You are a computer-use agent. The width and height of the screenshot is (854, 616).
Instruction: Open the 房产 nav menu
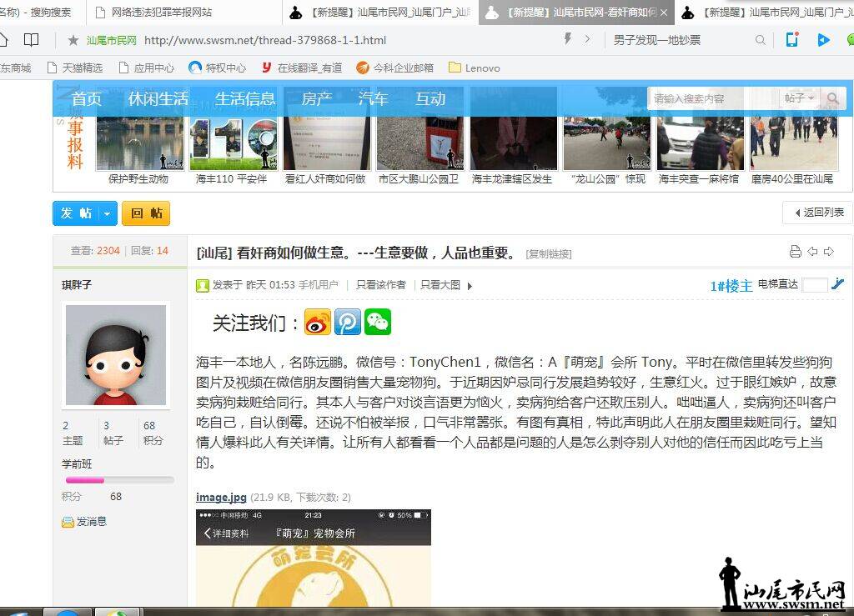316,98
